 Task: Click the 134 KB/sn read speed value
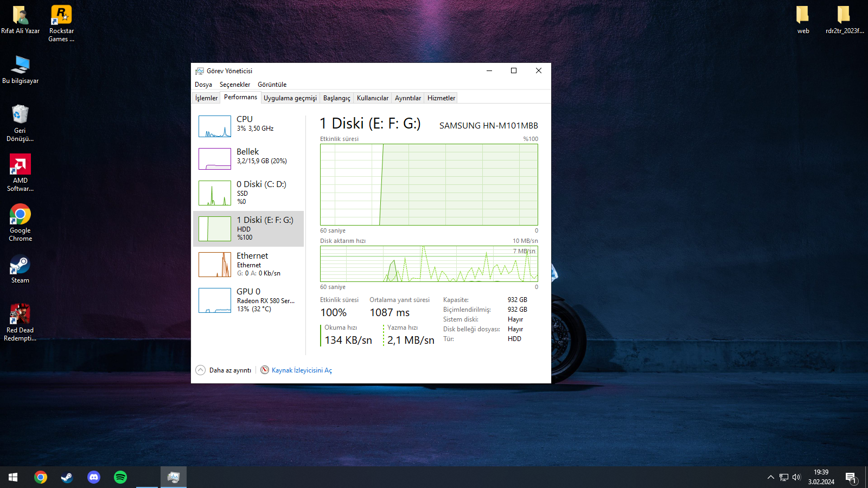point(348,341)
